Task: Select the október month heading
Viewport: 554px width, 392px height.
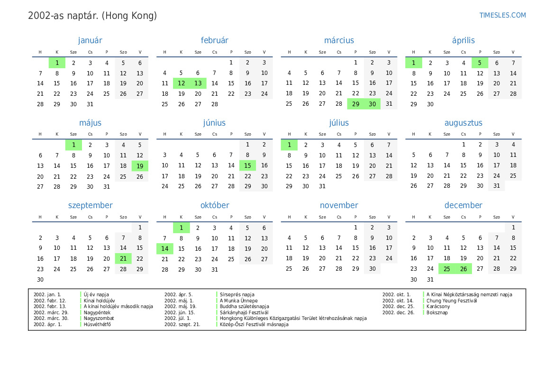Action: (215, 205)
